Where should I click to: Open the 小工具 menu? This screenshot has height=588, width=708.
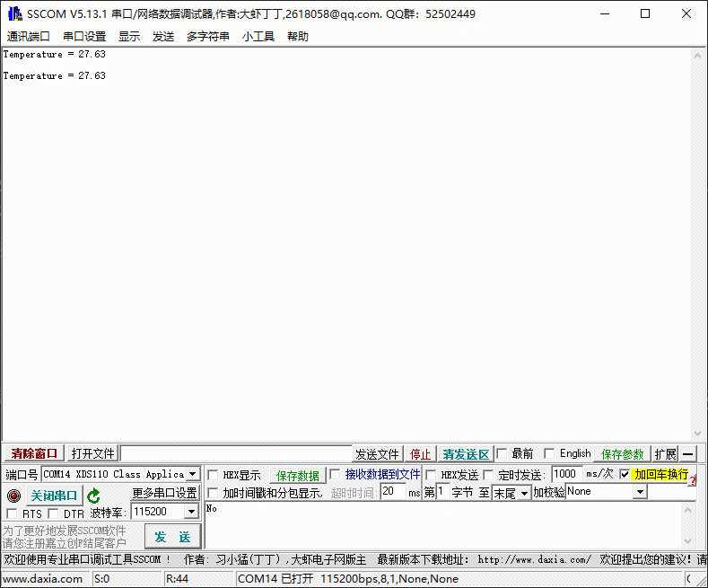[x=258, y=36]
